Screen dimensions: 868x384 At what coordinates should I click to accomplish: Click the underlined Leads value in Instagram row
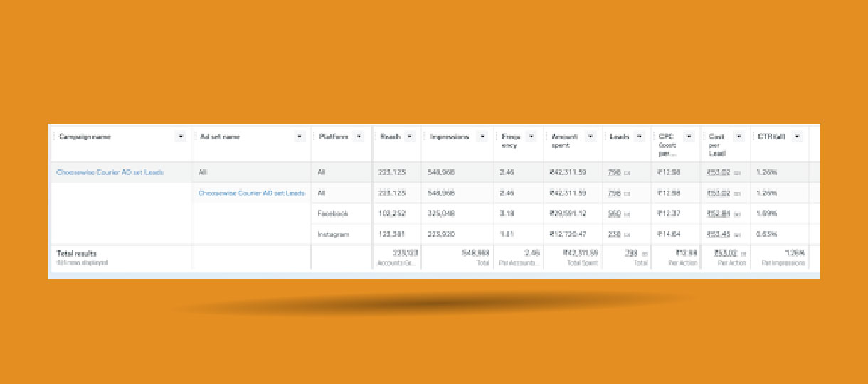pos(614,234)
